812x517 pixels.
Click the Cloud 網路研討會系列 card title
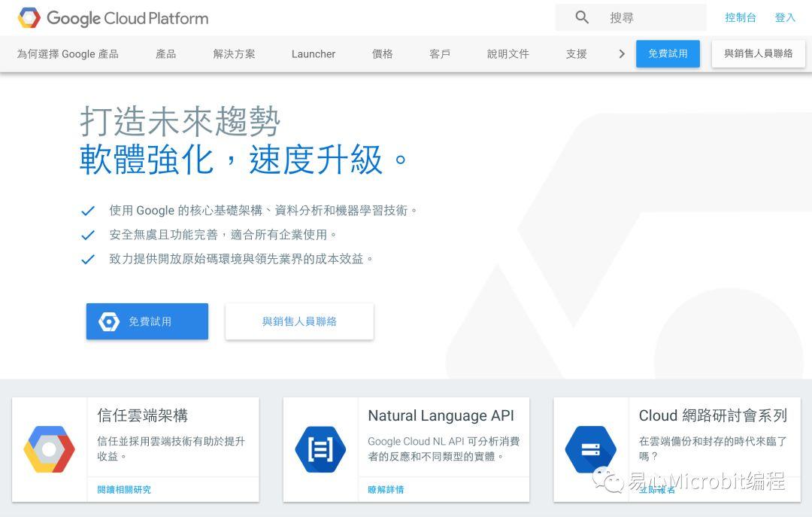point(713,415)
